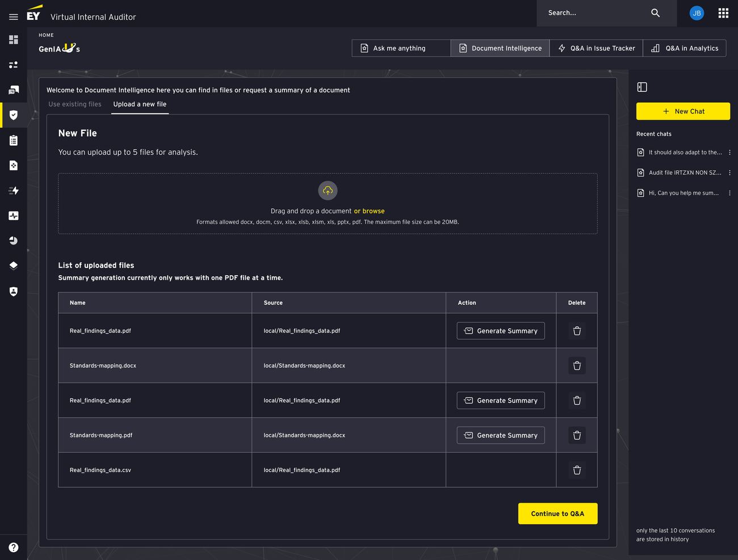Screen dimensions: 738x560
Task: Open the dashboard grid sidebar icon
Action: (14, 40)
